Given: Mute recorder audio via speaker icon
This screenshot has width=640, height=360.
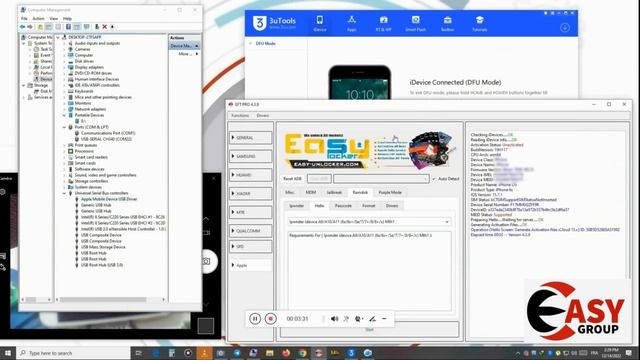Looking at the screenshot, I should [334, 319].
